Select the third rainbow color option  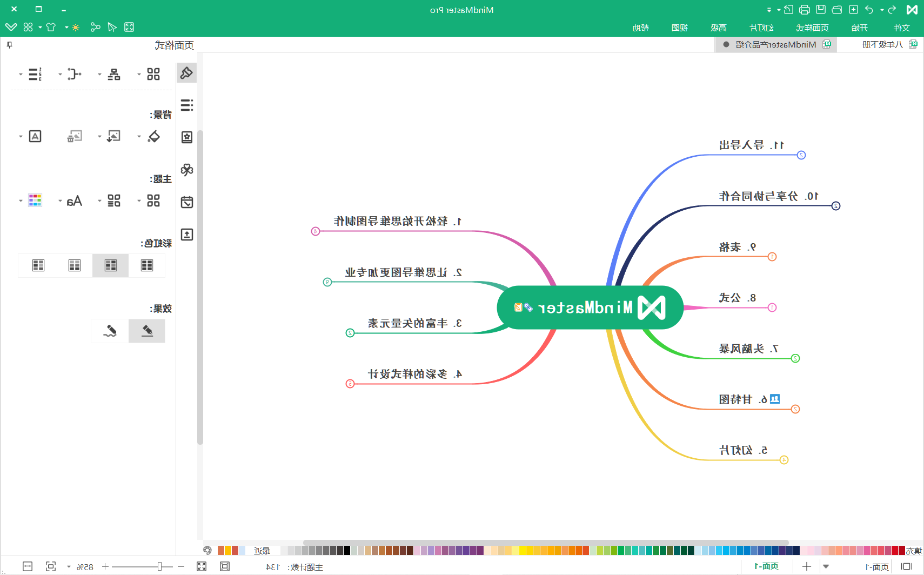pos(75,265)
